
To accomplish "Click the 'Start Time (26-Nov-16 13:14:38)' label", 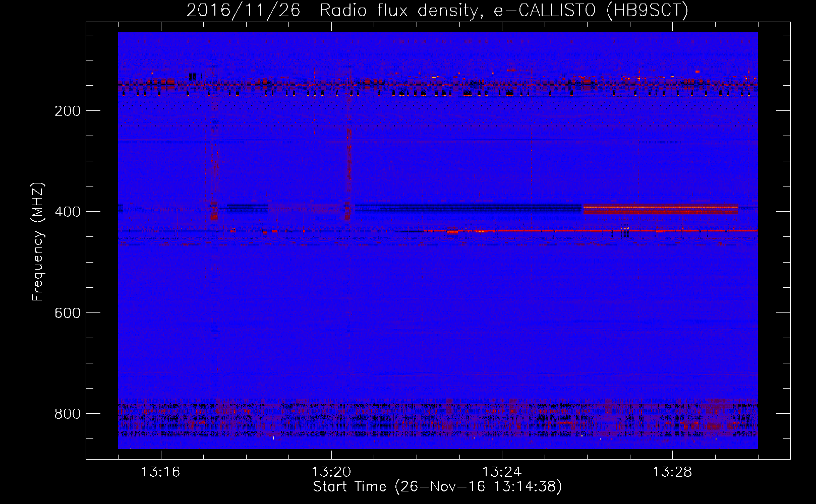I will pos(437,486).
